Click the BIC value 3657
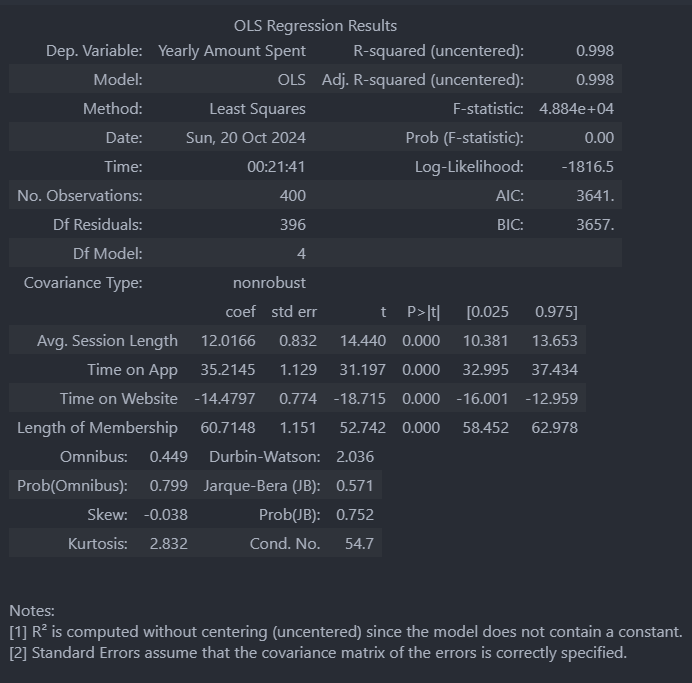 (595, 225)
